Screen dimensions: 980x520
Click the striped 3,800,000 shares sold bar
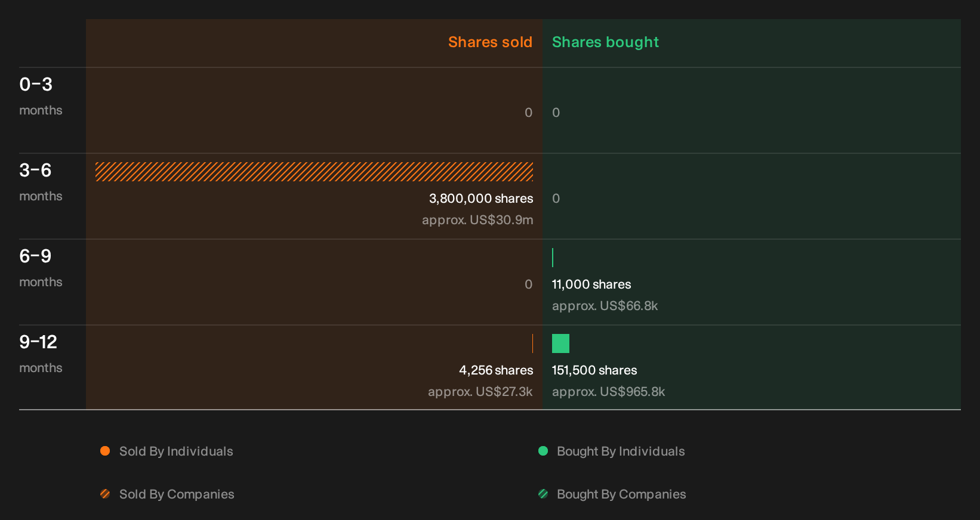314,172
